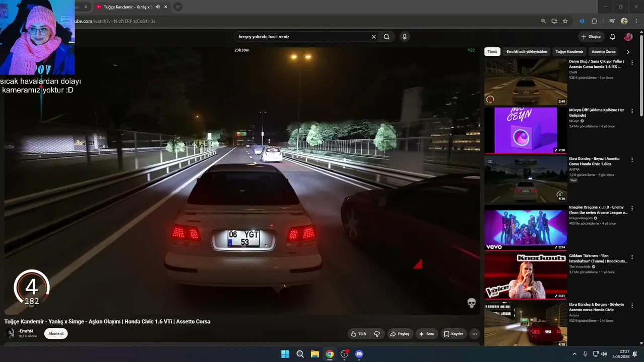Open options for Imagine Dragons Enemy video
The image size is (644, 362).
click(x=632, y=208)
